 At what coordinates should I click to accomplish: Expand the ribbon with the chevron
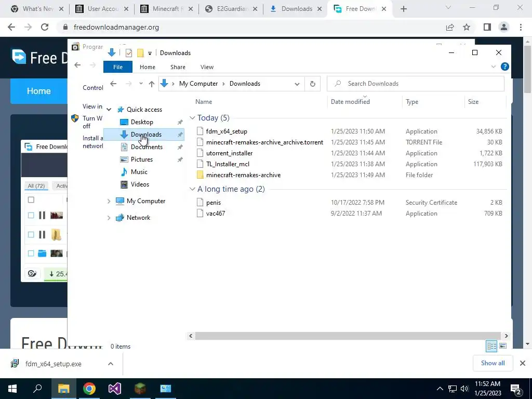point(494,67)
